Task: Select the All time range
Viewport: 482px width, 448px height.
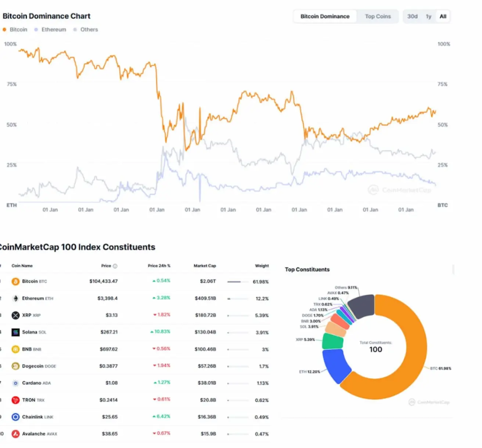Action: 443,17
